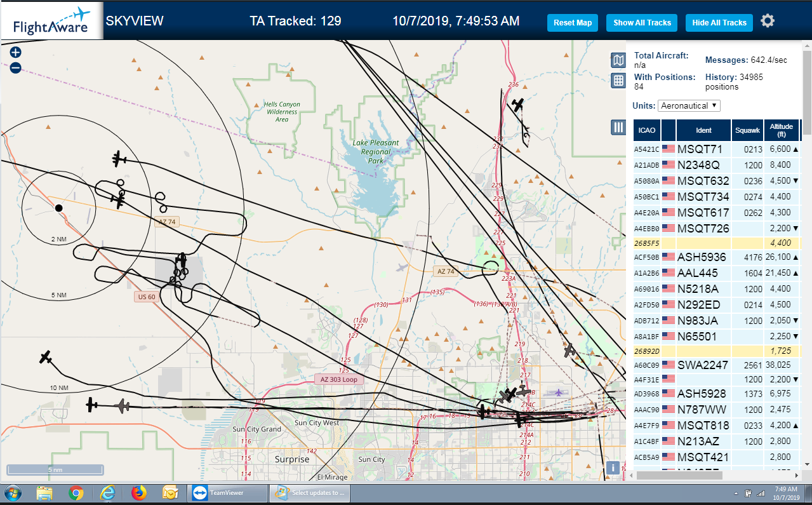Click the taskbar clock showing 7:49 AM
This screenshot has height=505, width=812.
coord(786,492)
